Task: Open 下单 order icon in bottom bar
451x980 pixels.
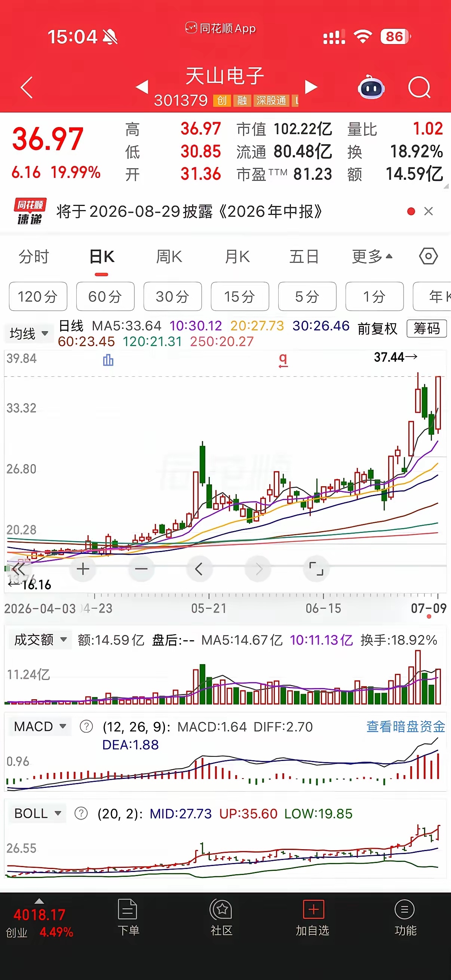Action: click(x=128, y=918)
